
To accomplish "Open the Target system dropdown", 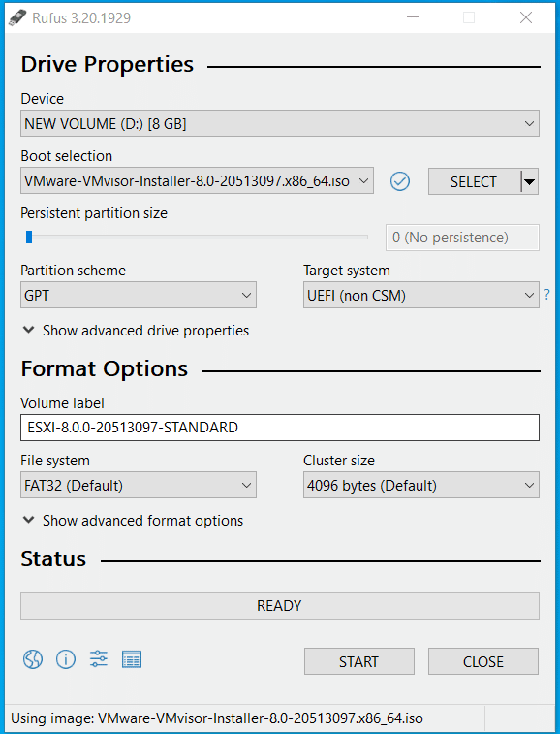I will (421, 295).
